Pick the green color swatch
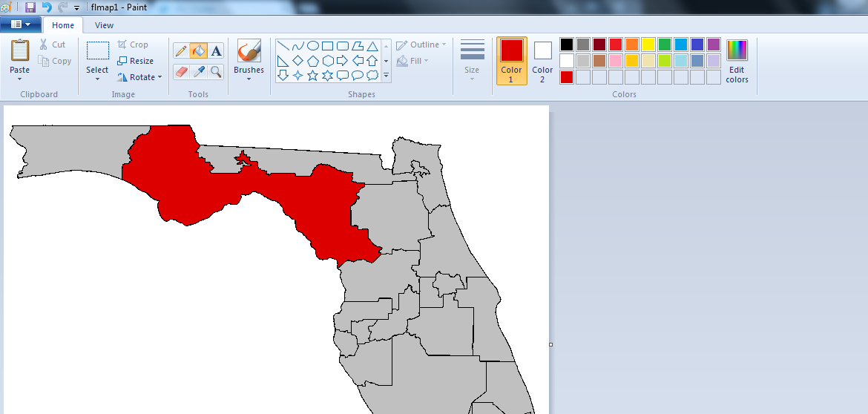Viewport: 868px width, 414px height. pyautogui.click(x=665, y=45)
